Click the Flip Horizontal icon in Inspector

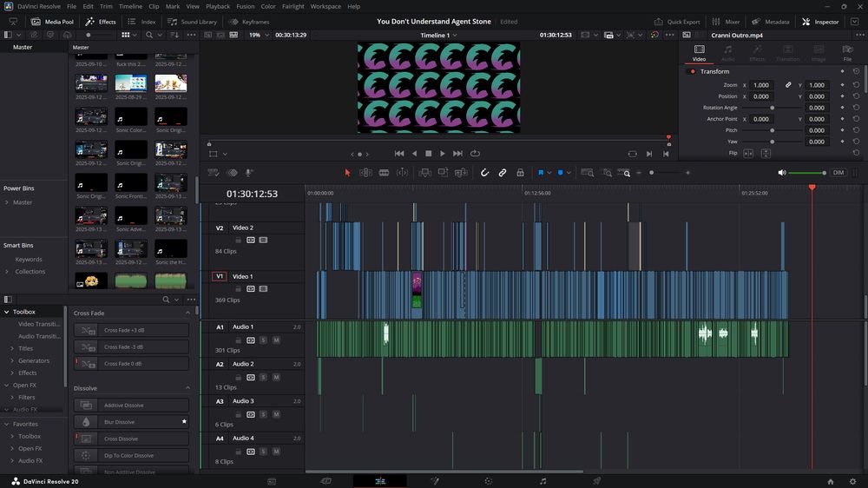[749, 154]
